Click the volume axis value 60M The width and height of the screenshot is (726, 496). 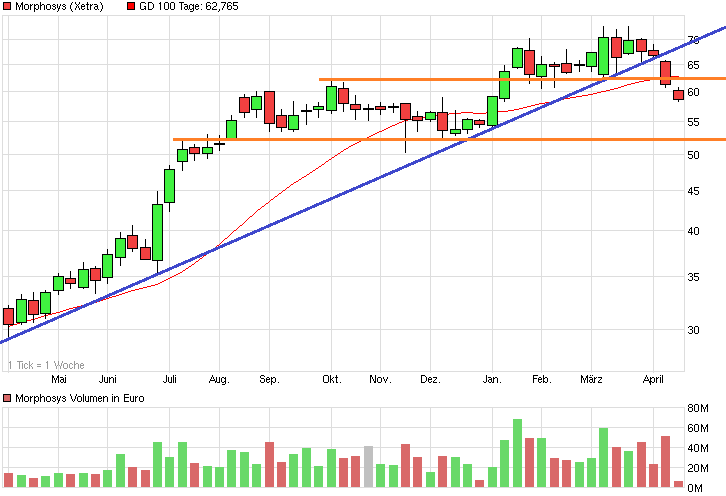(698, 428)
